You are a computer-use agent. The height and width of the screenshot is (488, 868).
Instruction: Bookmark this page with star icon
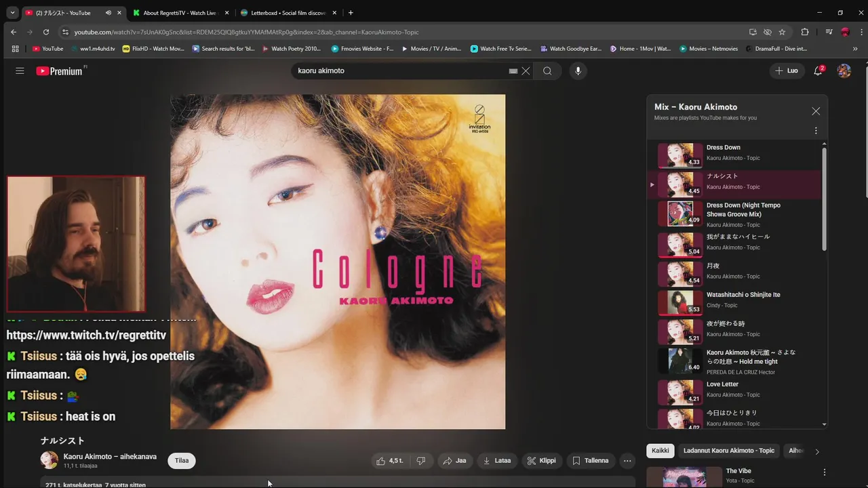[782, 32]
